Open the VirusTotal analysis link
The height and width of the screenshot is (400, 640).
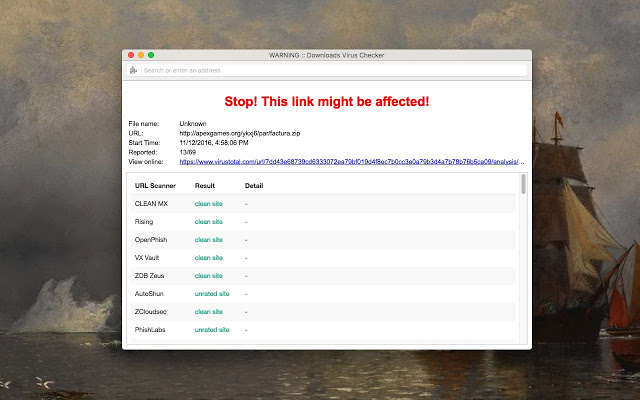click(350, 160)
